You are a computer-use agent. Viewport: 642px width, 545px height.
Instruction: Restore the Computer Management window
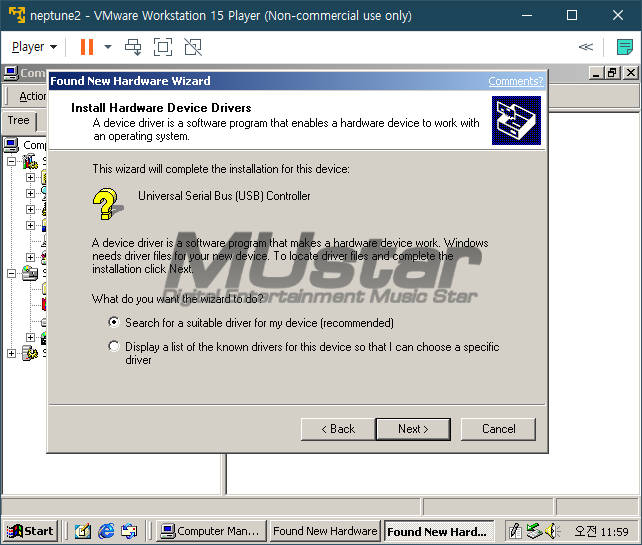pyautogui.click(x=613, y=73)
